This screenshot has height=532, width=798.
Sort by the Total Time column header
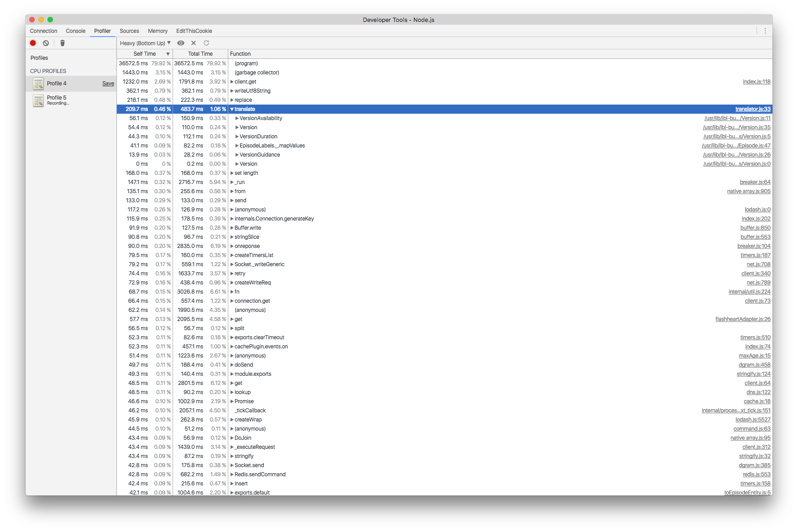(x=200, y=54)
